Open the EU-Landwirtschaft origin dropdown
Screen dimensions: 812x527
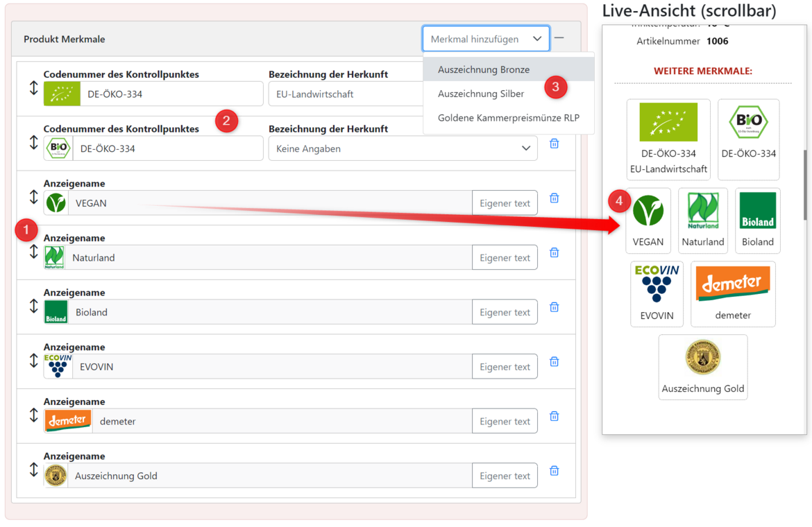click(x=346, y=94)
